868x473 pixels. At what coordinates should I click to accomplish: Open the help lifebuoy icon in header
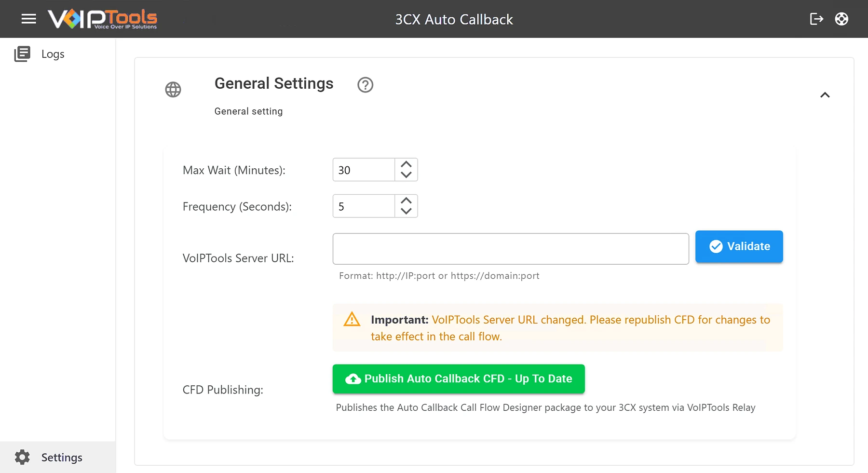(841, 19)
